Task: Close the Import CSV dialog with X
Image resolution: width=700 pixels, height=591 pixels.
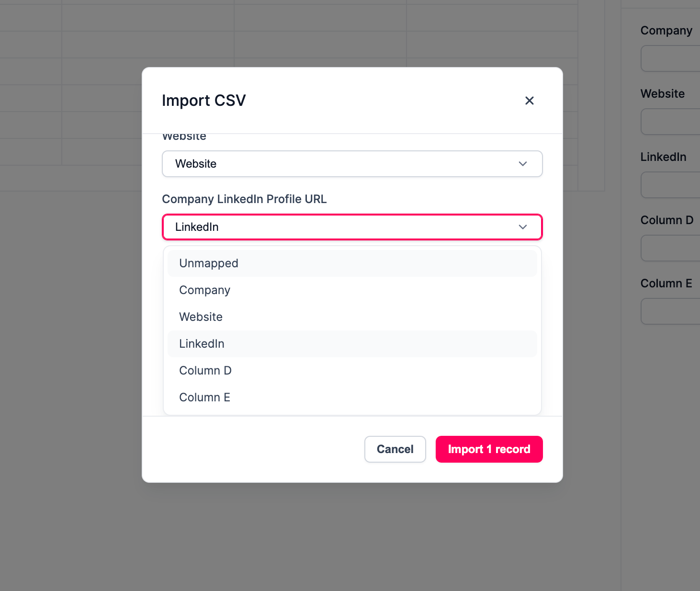Action: pyautogui.click(x=529, y=101)
